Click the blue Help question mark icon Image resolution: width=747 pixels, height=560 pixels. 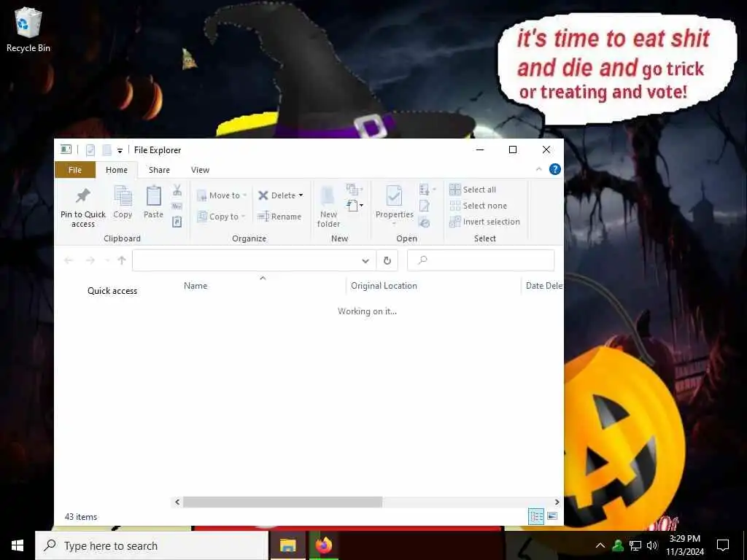tap(555, 169)
